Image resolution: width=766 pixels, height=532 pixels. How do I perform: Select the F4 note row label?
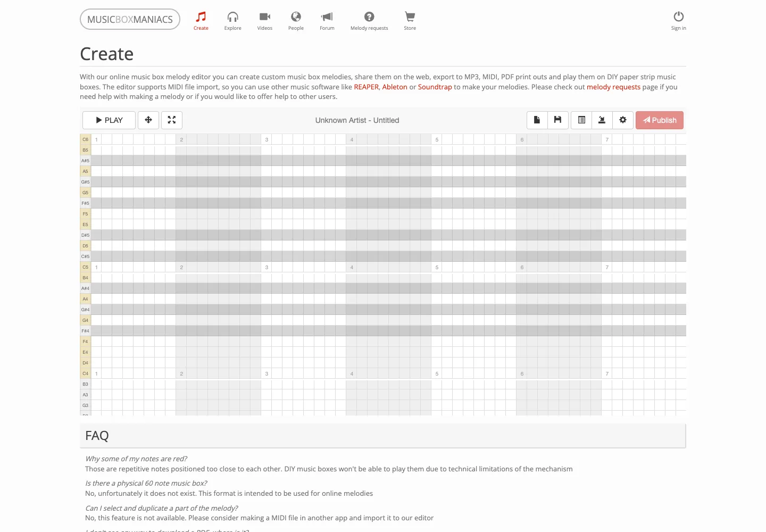(85, 342)
